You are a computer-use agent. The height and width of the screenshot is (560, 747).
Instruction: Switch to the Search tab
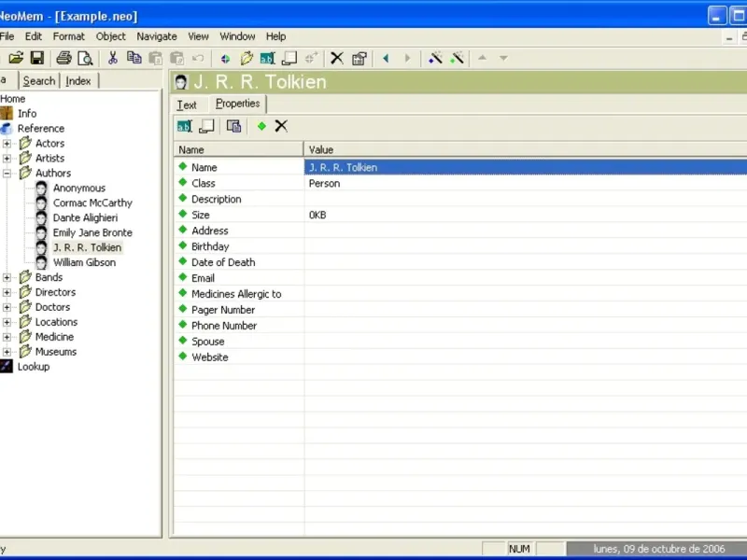39,81
